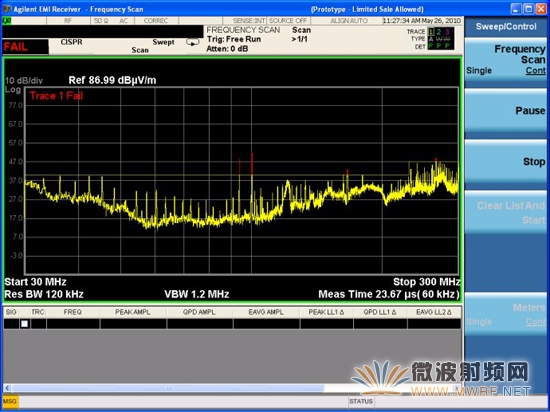This screenshot has width=550, height=412.
Task: Select Trace 3 indicator box
Action: [x=447, y=32]
